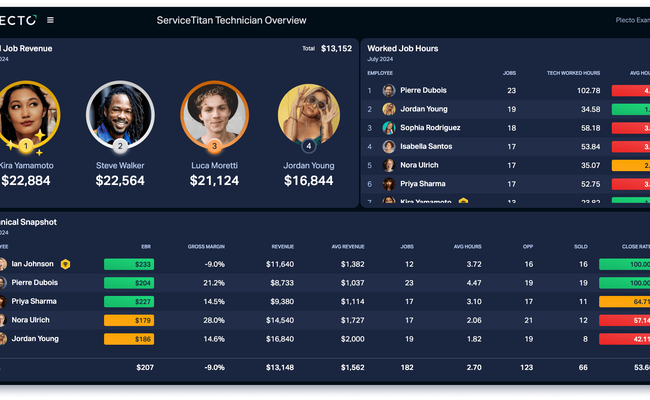Click the rank 3 badge under Luca Moretti

[x=214, y=146]
